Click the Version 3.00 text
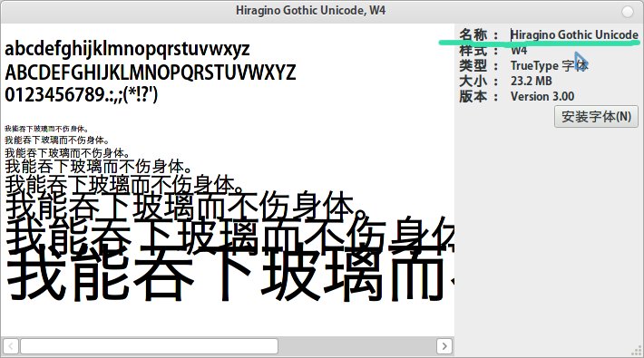The image size is (644, 358). (x=542, y=96)
